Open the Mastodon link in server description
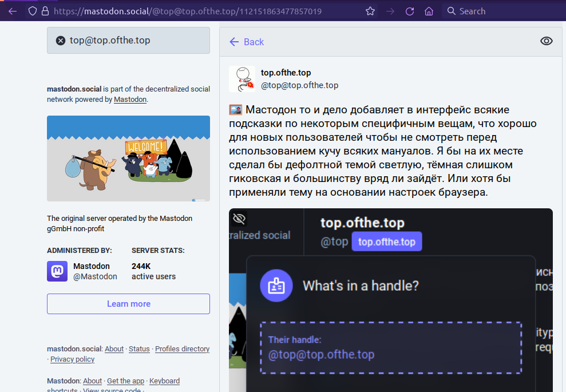The image size is (566, 392). (130, 99)
